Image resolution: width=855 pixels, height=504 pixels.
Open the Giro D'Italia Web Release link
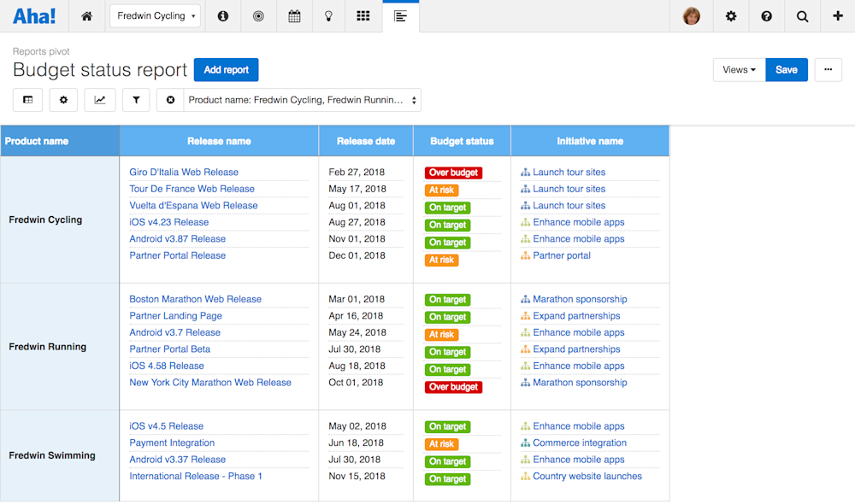183,172
